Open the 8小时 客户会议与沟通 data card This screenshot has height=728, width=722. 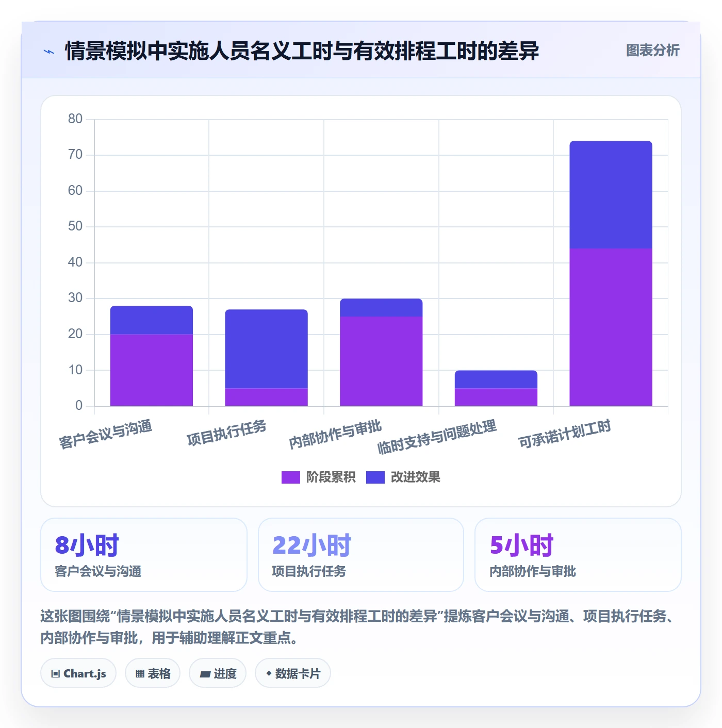point(144,555)
